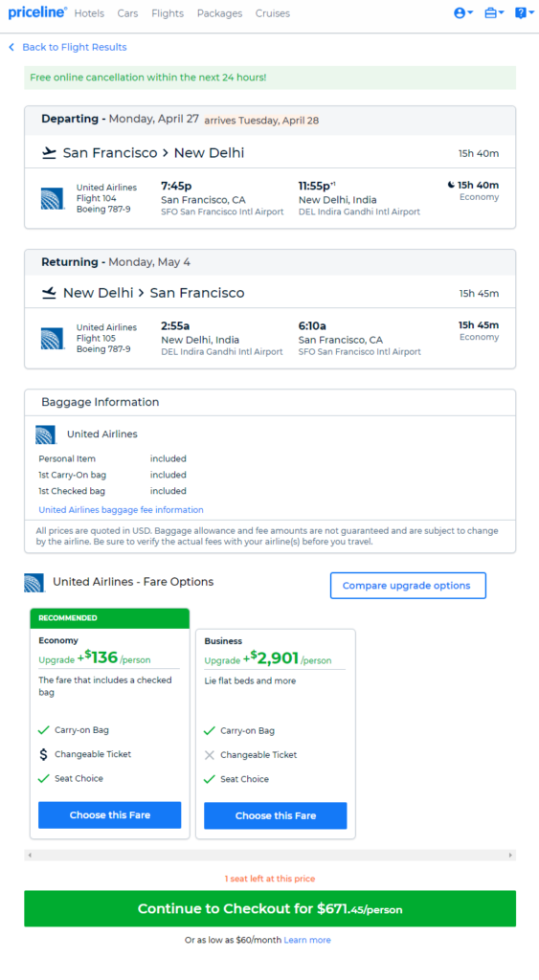Screen dimensions: 539x980
Task: Click the 7:45p departure time
Action: click(176, 187)
